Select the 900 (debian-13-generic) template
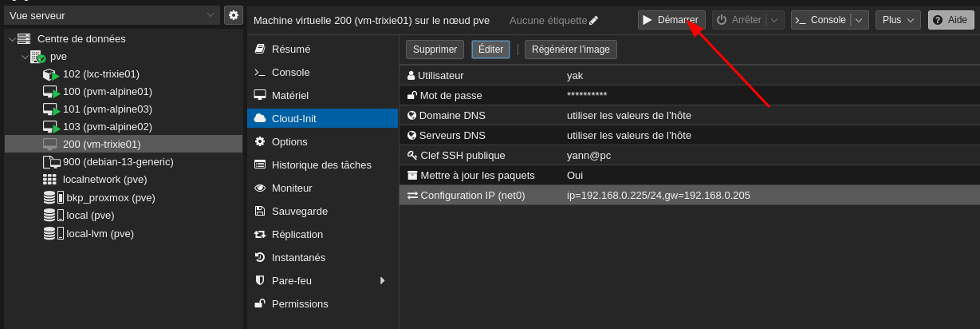Viewport: 980px width, 329px height. [x=117, y=162]
